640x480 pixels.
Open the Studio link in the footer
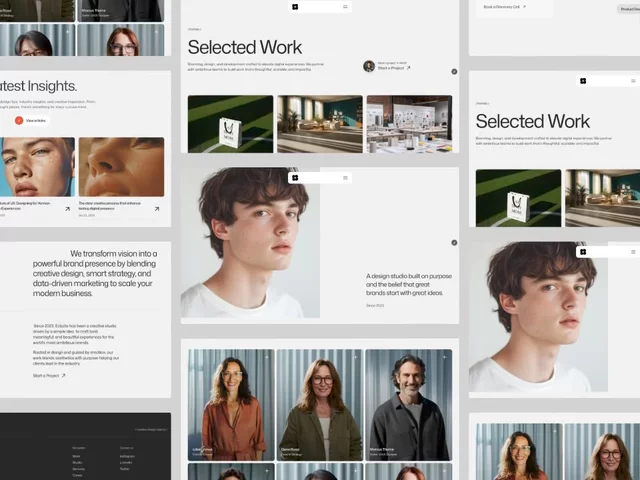(x=77, y=462)
